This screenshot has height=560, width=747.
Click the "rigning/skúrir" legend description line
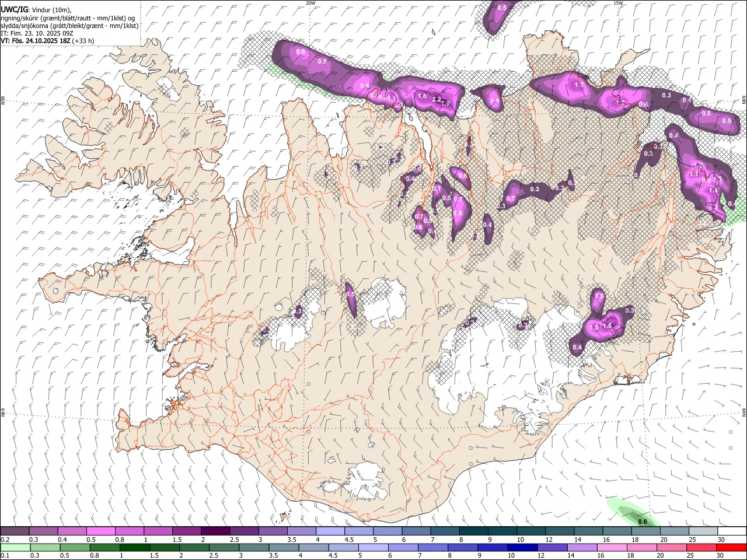(x=69, y=18)
